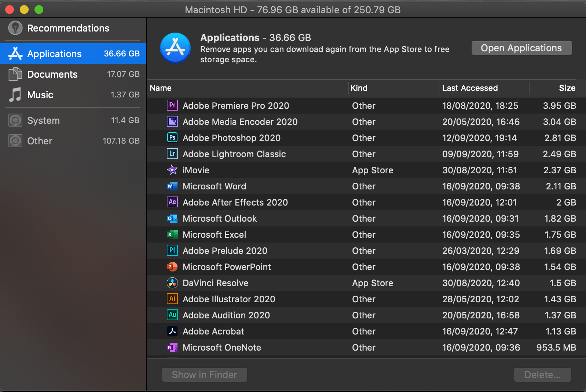Select the iMovie name text

pos(196,170)
